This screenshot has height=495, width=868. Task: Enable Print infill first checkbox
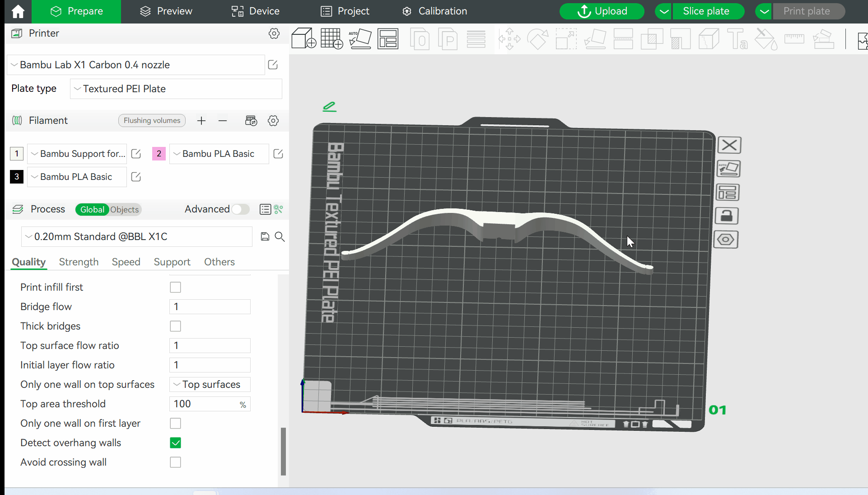click(x=175, y=287)
